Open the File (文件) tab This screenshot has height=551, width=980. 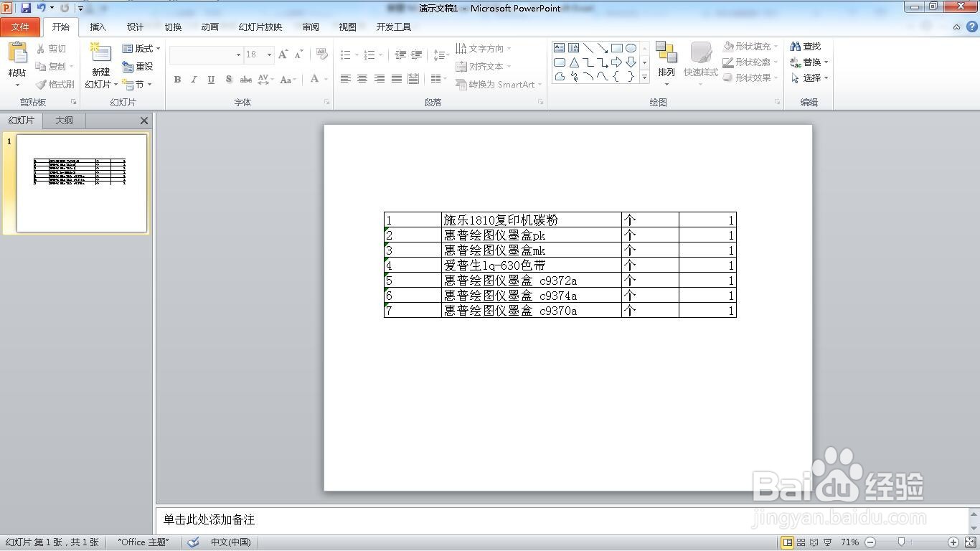click(20, 27)
